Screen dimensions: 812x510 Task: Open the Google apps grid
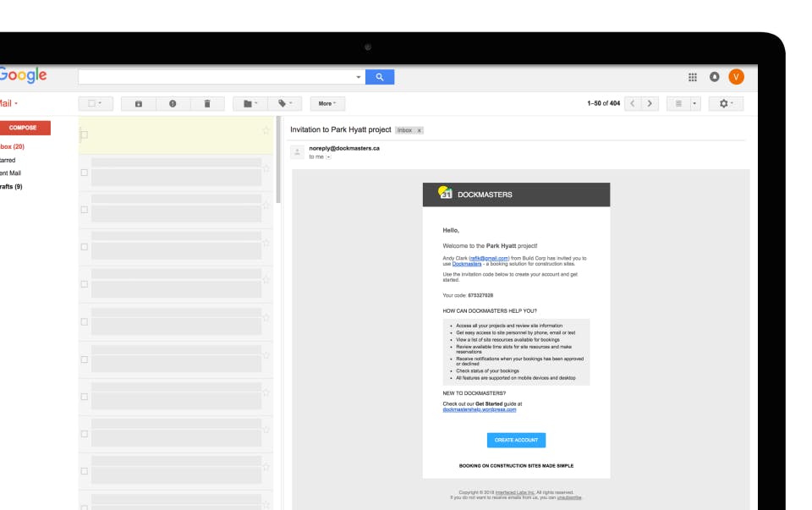click(x=693, y=77)
